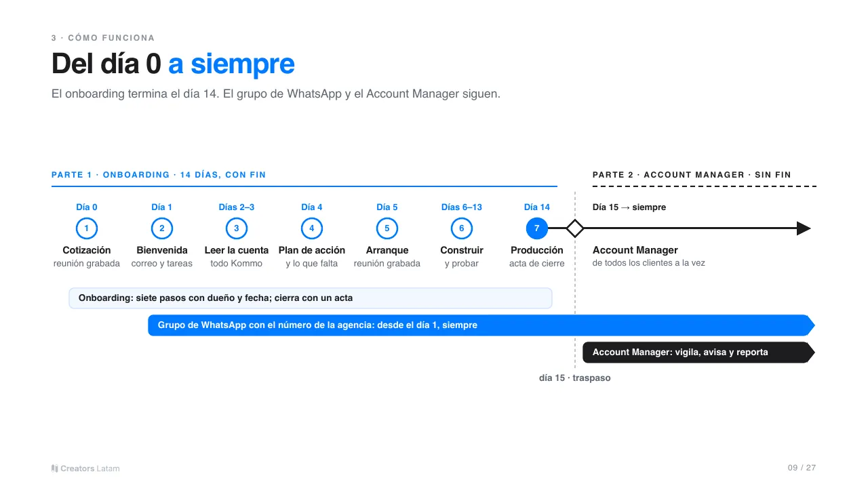Click 'correo y tareas' subtitle
Viewport: 868px width, 488px height.
pyautogui.click(x=162, y=264)
